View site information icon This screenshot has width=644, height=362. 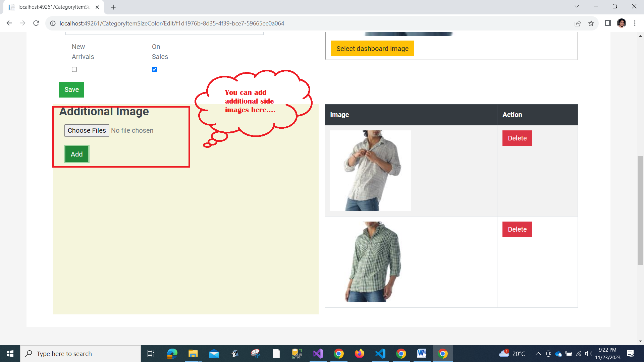(53, 23)
